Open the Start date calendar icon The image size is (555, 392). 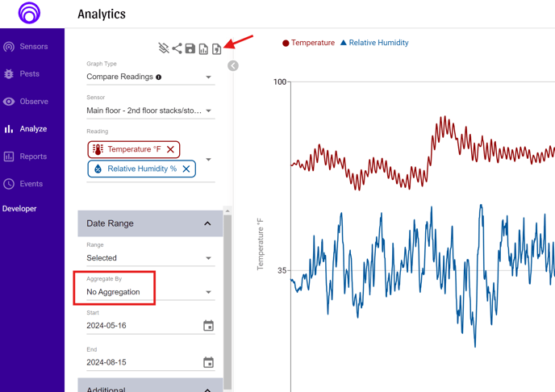(208, 326)
